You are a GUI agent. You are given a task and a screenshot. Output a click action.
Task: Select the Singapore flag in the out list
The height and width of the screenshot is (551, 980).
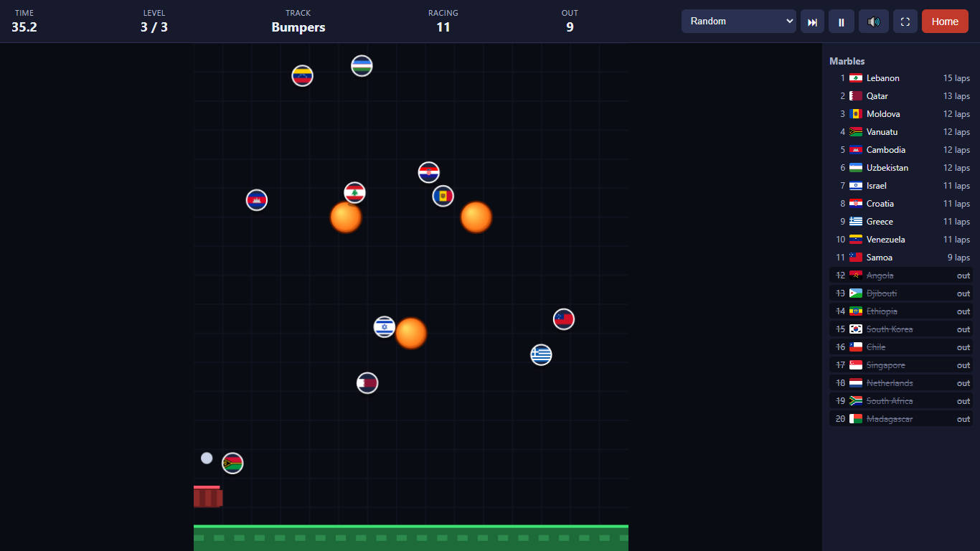click(856, 365)
